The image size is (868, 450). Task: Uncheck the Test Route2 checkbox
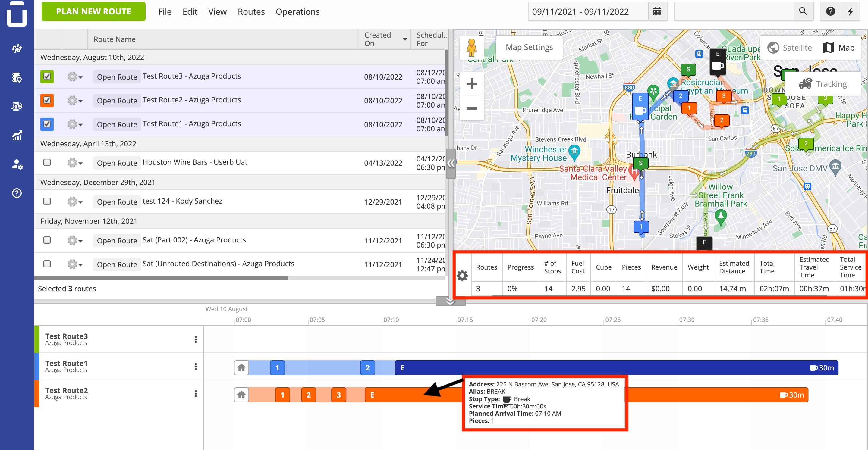coord(47,100)
